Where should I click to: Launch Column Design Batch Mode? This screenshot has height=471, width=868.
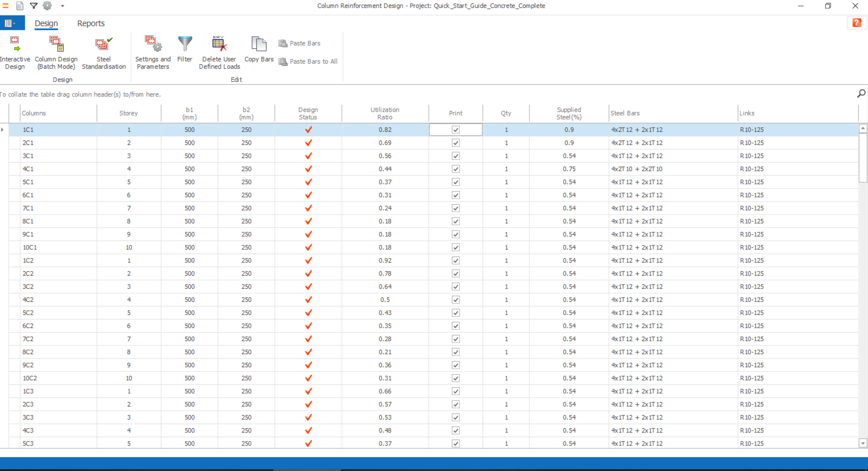click(x=56, y=51)
